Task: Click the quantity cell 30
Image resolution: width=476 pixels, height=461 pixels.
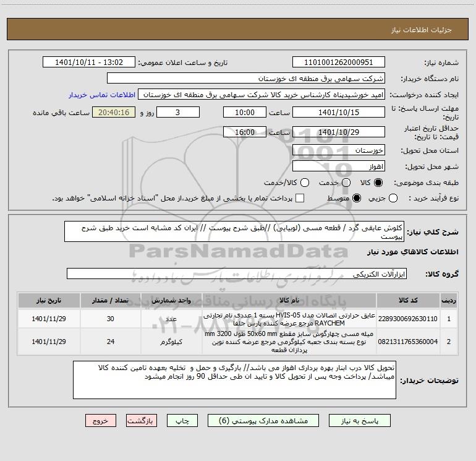Action: click(x=110, y=319)
